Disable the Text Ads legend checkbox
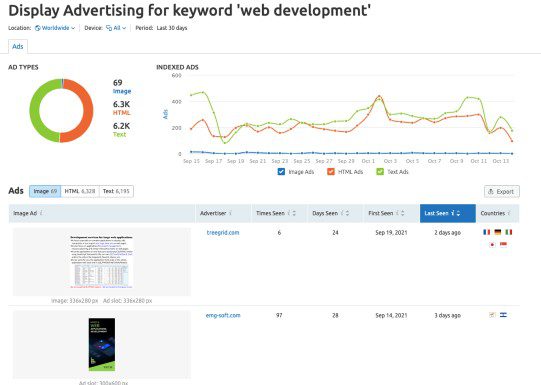 (x=380, y=171)
